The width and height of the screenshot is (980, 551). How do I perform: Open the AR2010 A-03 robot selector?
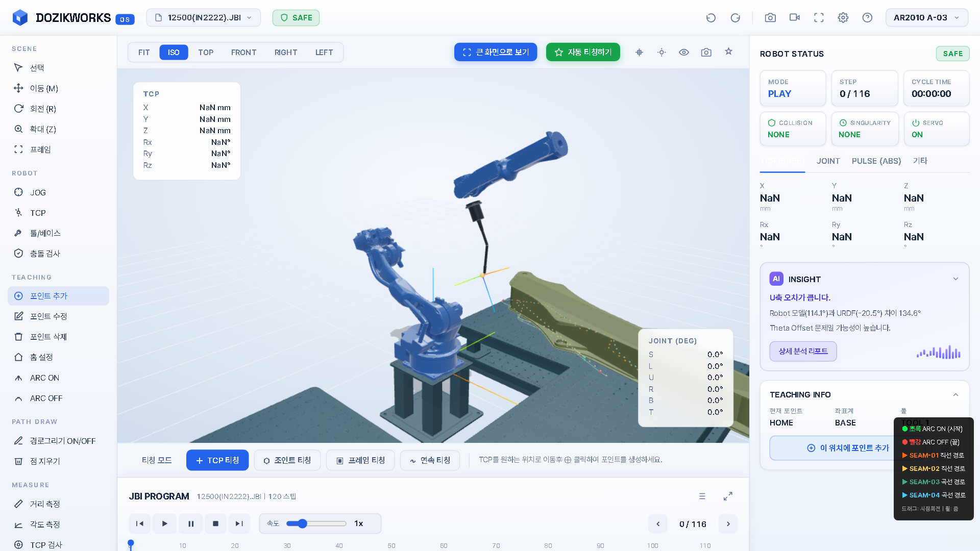pos(927,18)
